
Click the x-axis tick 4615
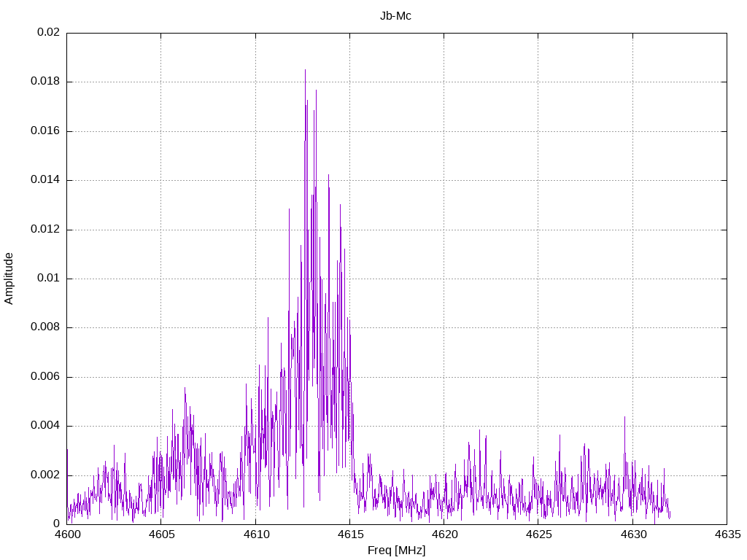[350, 534]
